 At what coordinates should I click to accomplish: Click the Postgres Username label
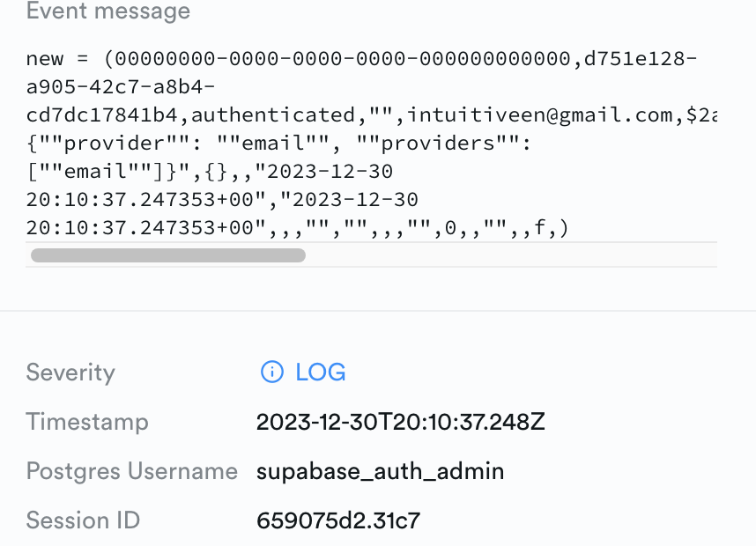click(132, 471)
